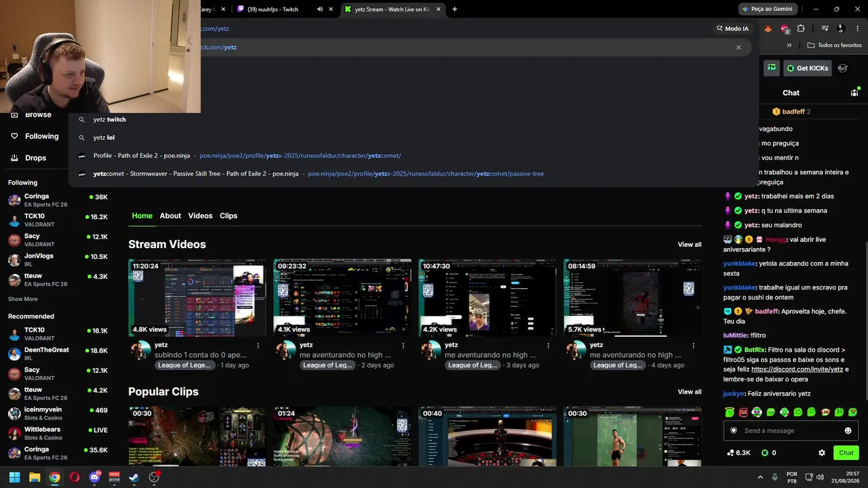Open JonVlogs channel in Following list
Viewport: 868px width, 488px height.
[x=58, y=260]
